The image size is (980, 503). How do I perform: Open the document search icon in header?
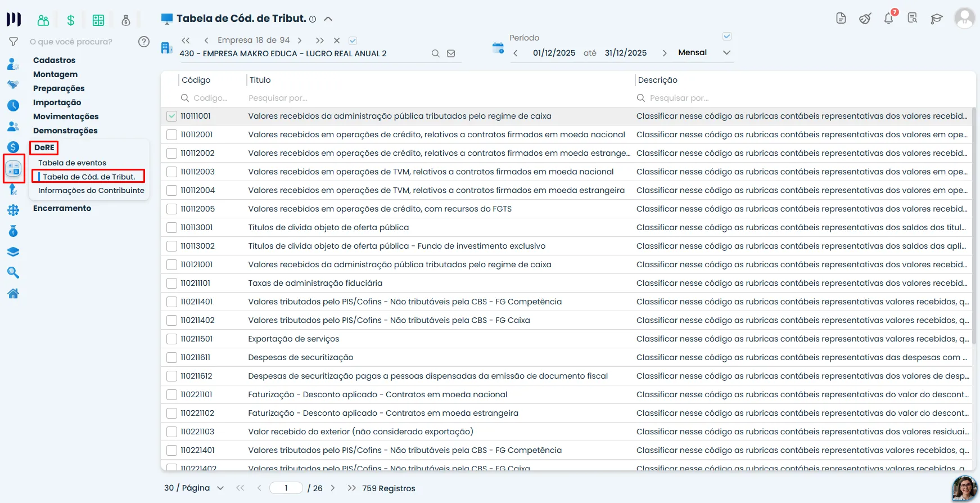(x=913, y=19)
